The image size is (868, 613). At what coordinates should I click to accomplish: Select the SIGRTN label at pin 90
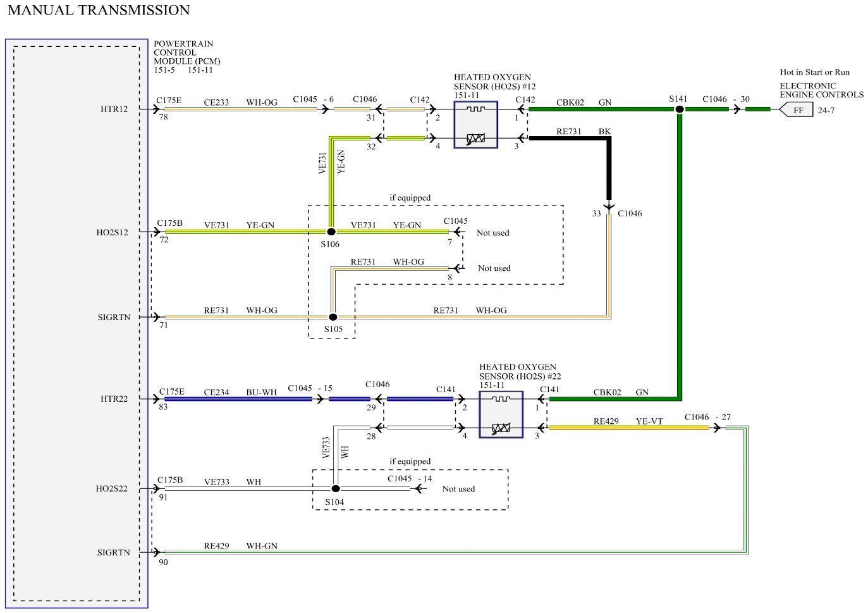[113, 552]
